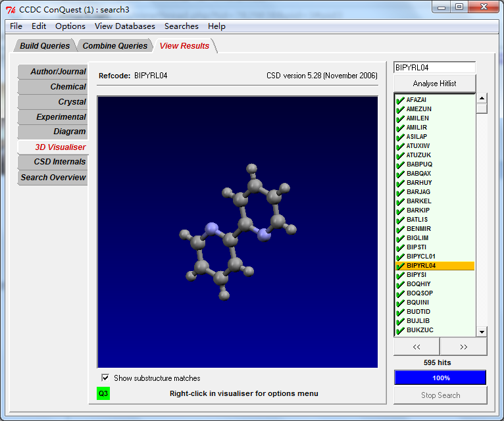Screen dimensions: 504x421
Task: Switch to Combine Queries tab
Action: pyautogui.click(x=115, y=46)
